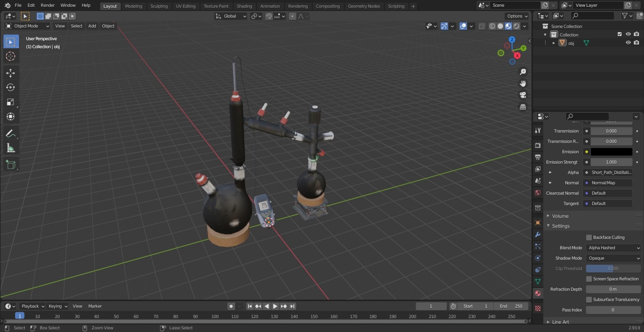
Task: Activate the Transform tool
Action: click(11, 117)
